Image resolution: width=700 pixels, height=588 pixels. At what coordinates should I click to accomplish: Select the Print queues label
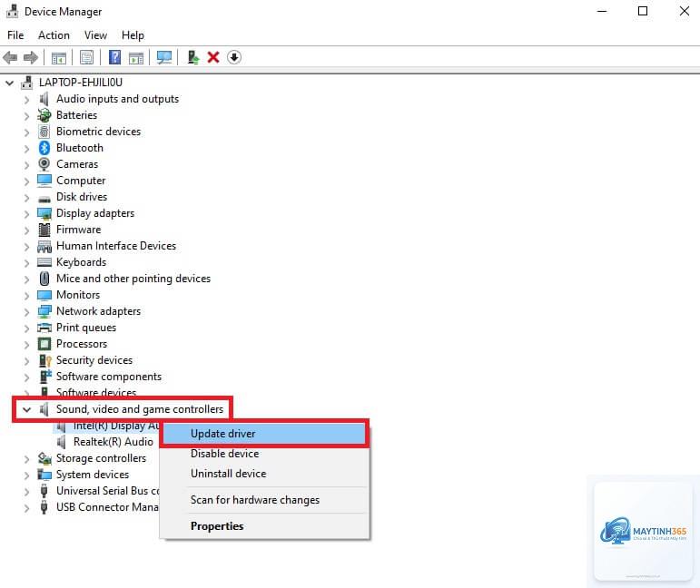click(86, 328)
